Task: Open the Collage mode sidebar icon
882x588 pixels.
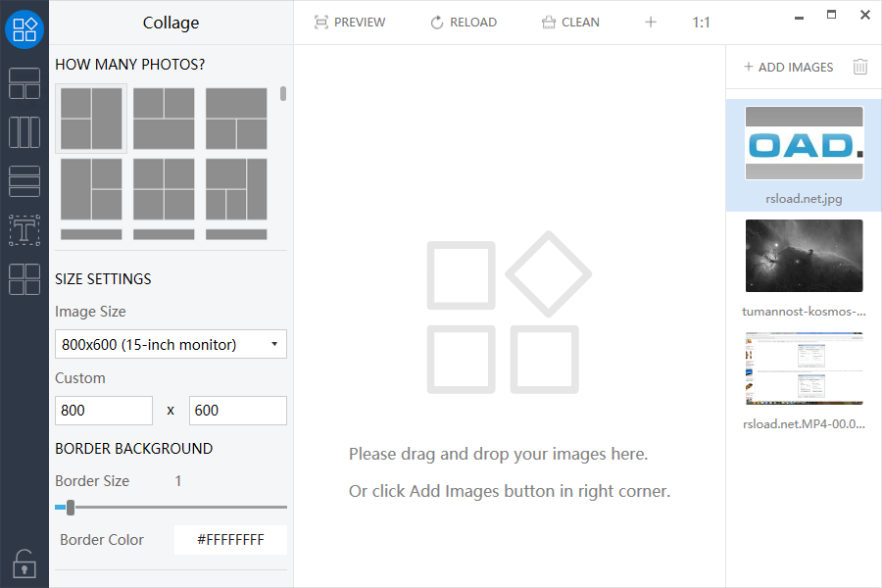Action: 24,28
